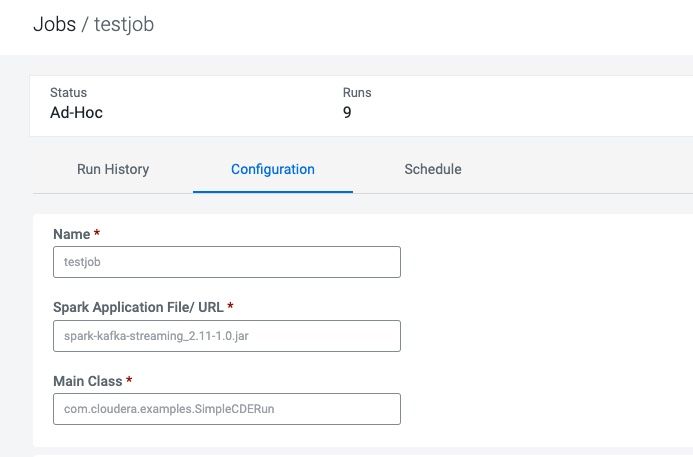Click the Ad-Hoc status value
Screen dimensions: 693x457
point(76,112)
